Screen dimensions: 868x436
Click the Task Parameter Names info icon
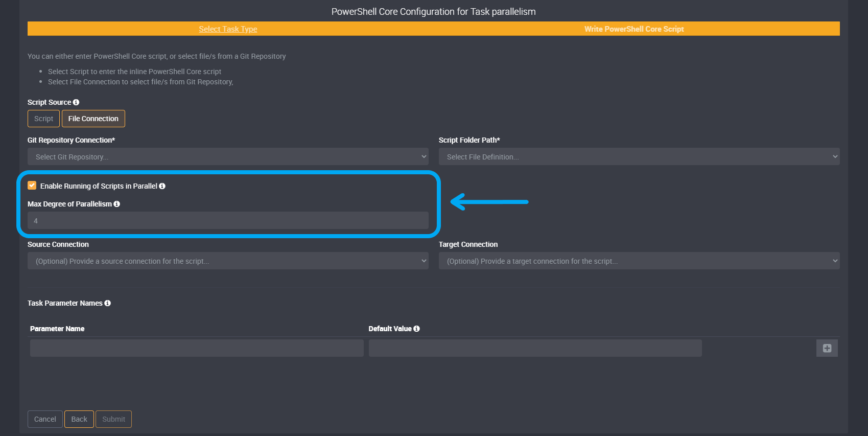pos(107,303)
